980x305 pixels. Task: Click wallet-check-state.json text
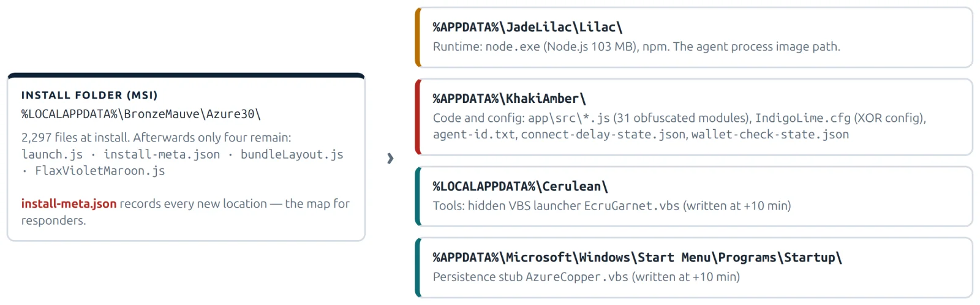(770, 134)
